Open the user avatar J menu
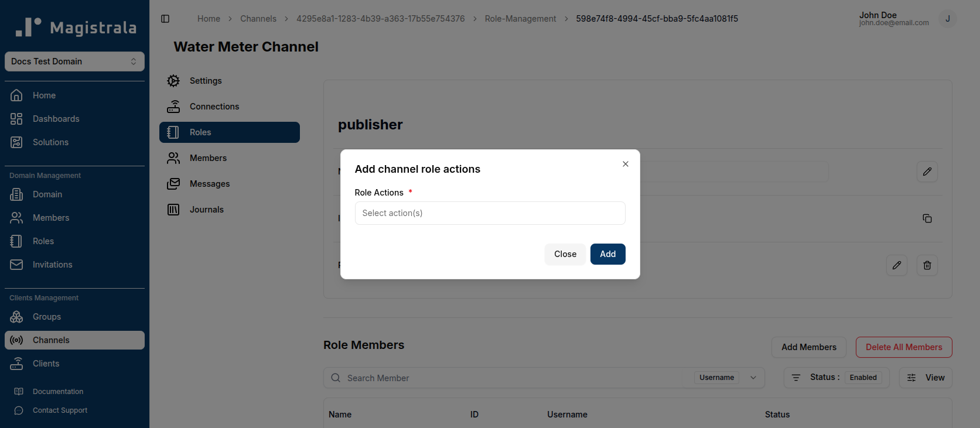The height and width of the screenshot is (428, 980). [x=947, y=19]
